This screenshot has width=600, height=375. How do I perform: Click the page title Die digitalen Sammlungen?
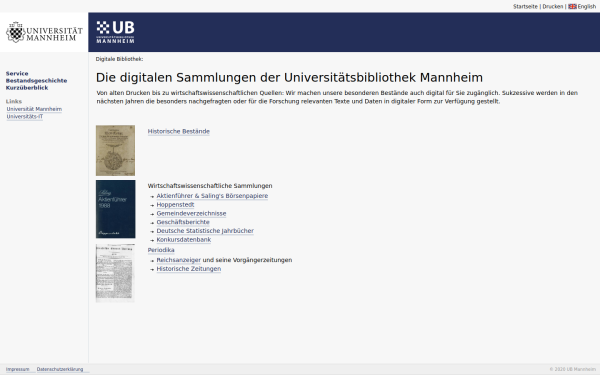[x=289, y=78]
